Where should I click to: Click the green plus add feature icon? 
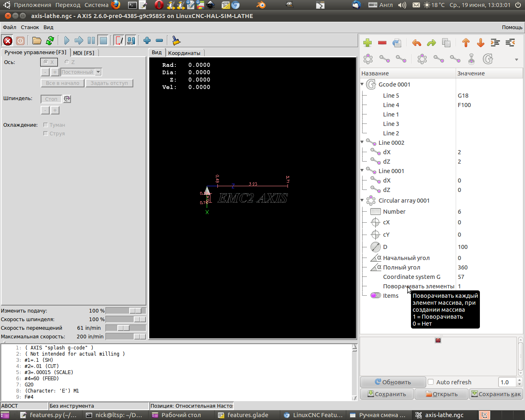(367, 43)
